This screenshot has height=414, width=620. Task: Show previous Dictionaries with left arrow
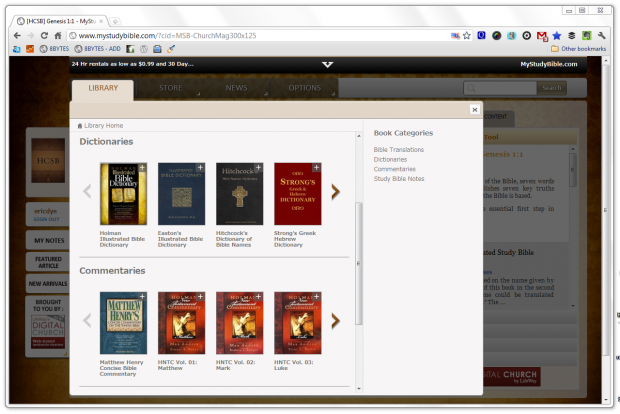pos(87,192)
